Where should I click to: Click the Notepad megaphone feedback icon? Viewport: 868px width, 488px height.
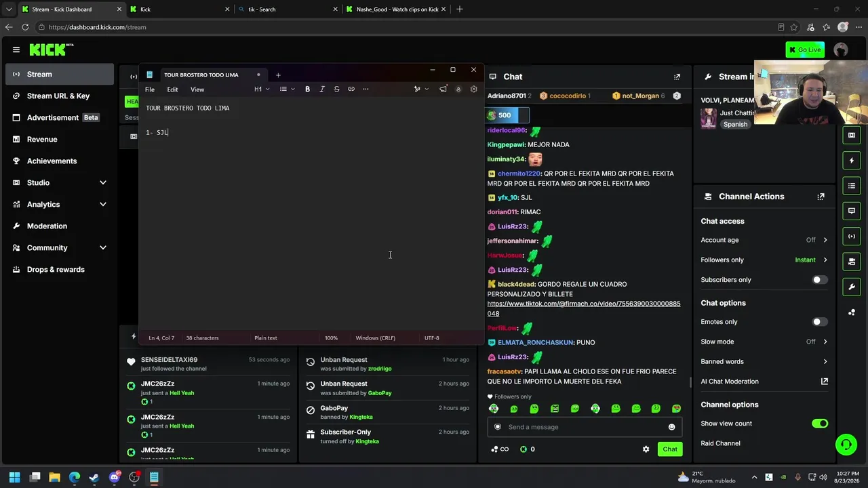443,89
